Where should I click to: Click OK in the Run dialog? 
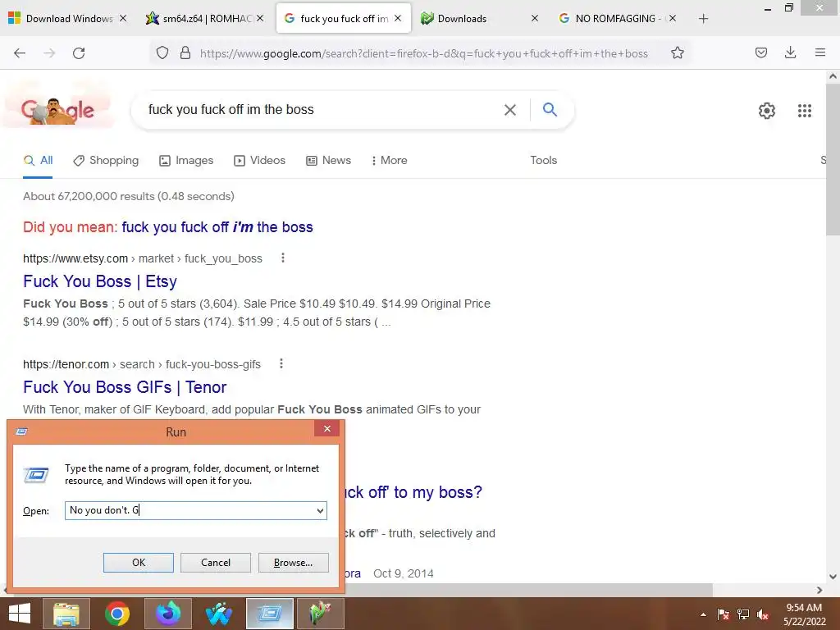point(138,563)
